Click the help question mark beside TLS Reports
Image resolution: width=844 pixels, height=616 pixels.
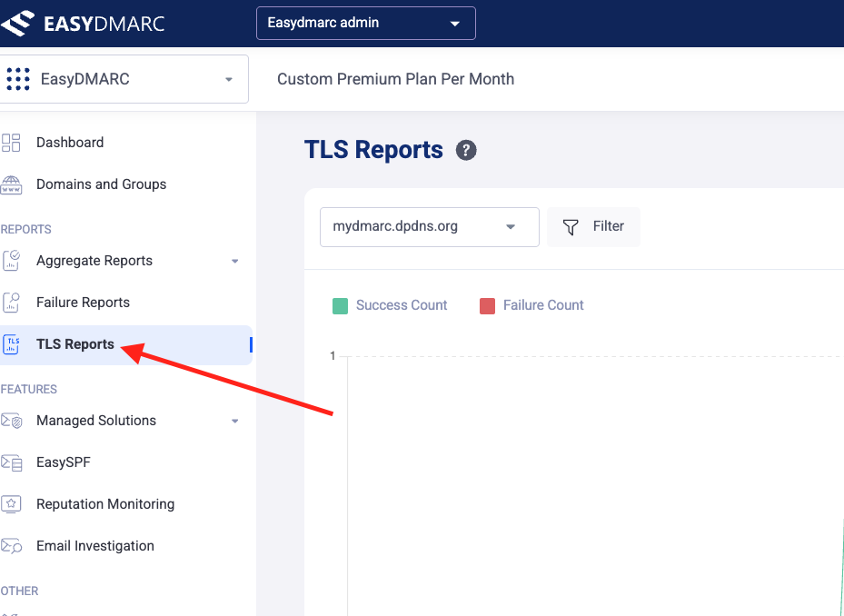click(x=466, y=150)
